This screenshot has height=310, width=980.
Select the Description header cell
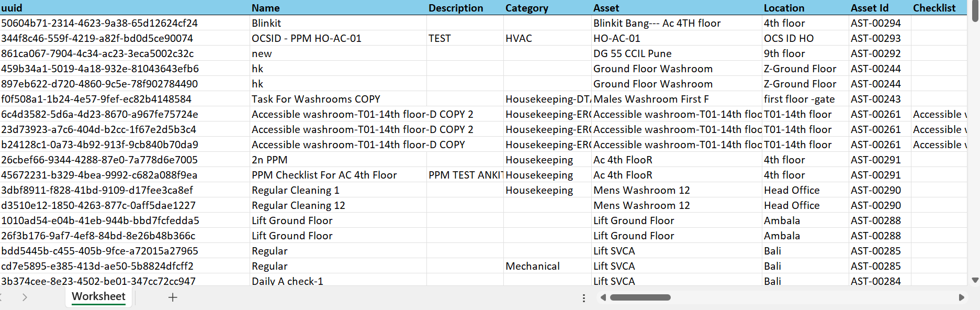[456, 8]
